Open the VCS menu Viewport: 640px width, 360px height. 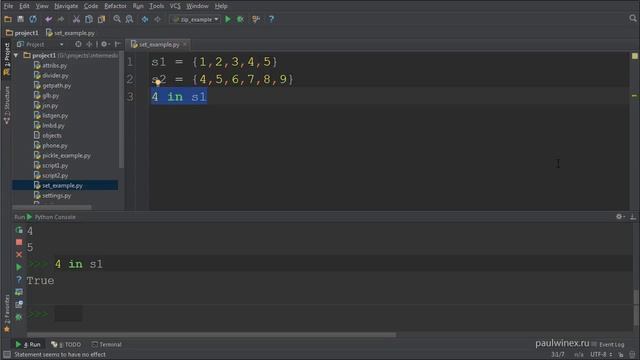click(175, 6)
